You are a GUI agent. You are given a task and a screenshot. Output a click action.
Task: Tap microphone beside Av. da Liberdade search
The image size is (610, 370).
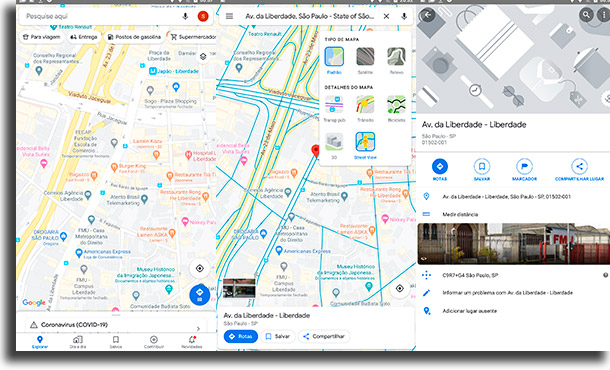404,16
